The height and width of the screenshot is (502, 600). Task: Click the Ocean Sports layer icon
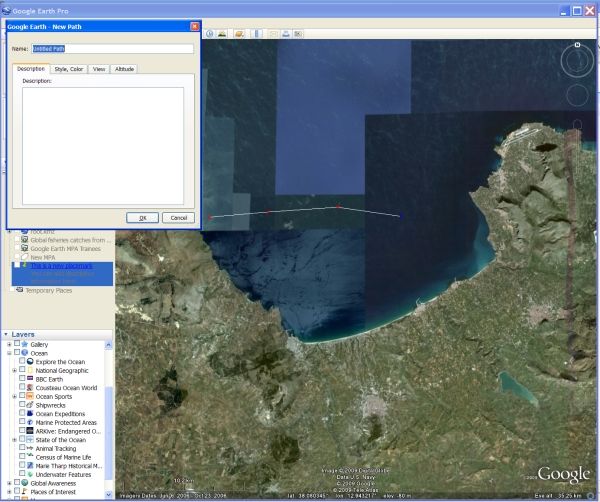pyautogui.click(x=30, y=396)
